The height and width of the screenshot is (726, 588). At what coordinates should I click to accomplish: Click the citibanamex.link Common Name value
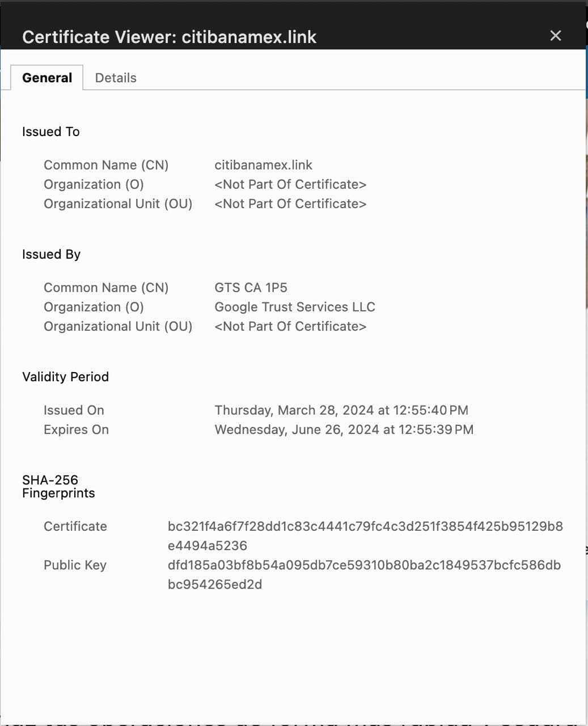click(263, 165)
